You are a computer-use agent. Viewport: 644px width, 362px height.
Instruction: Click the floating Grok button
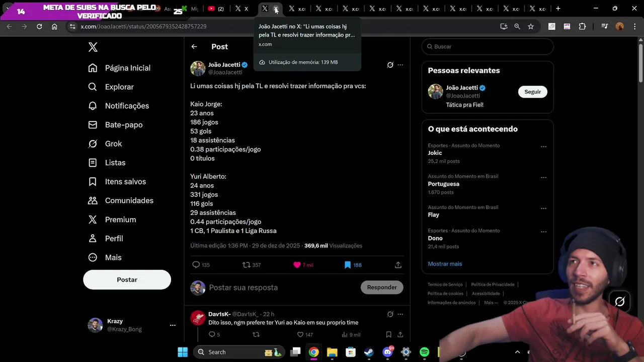pyautogui.click(x=620, y=301)
